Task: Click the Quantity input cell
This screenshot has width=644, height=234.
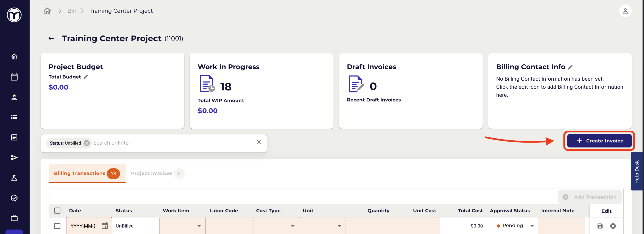Action: [369, 226]
